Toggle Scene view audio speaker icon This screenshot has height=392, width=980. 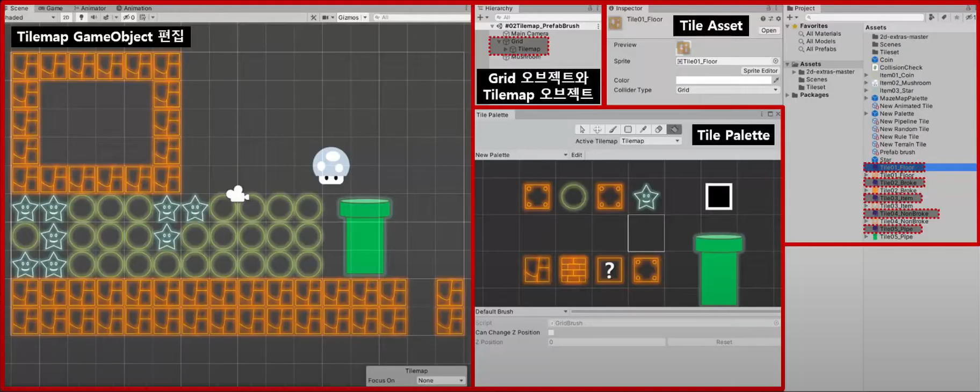[93, 17]
